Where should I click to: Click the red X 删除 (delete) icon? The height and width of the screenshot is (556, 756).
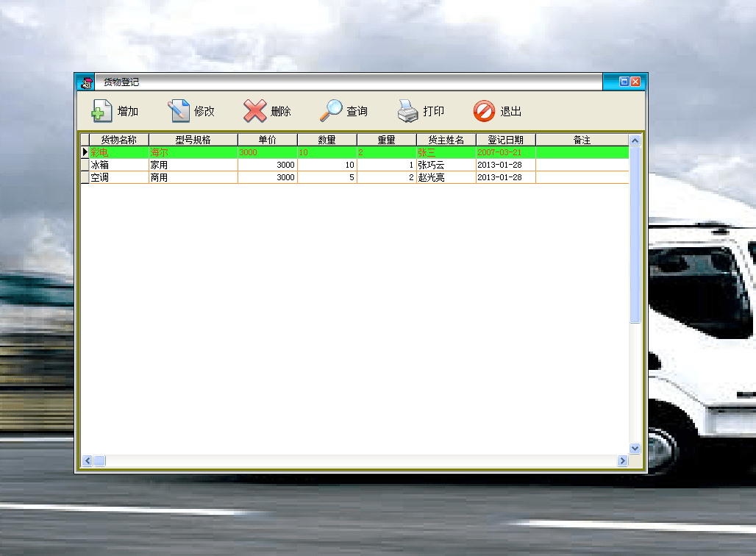254,111
